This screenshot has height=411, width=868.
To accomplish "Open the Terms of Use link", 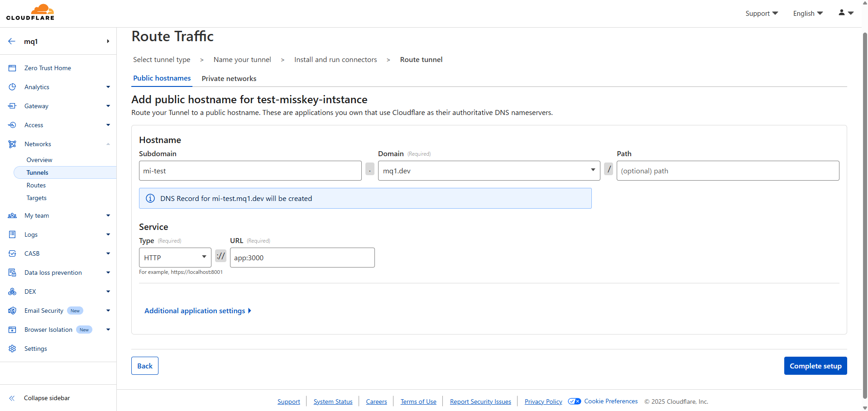I will [418, 401].
